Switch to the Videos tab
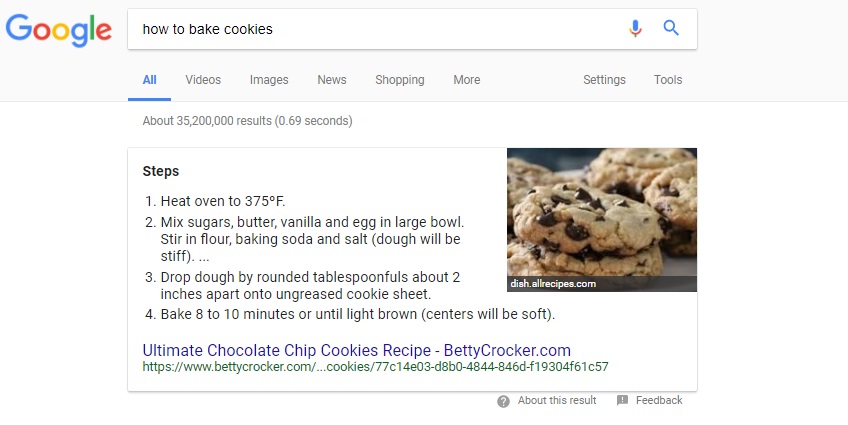The width and height of the screenshot is (848, 425). tap(203, 79)
